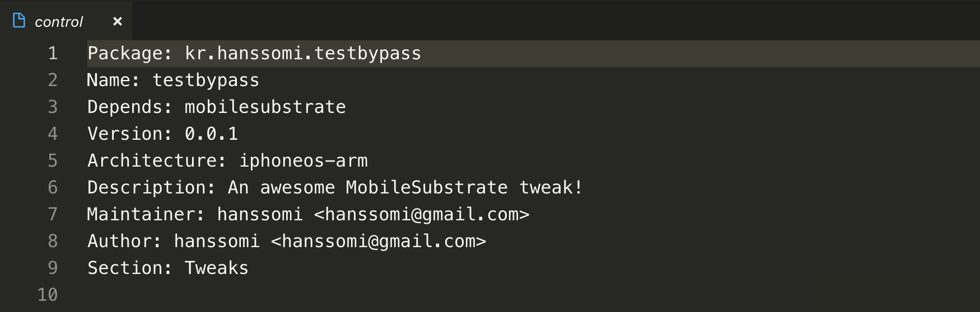This screenshot has width=980, height=312.
Task: Click Tweaks in the Section line
Action: tap(217, 268)
